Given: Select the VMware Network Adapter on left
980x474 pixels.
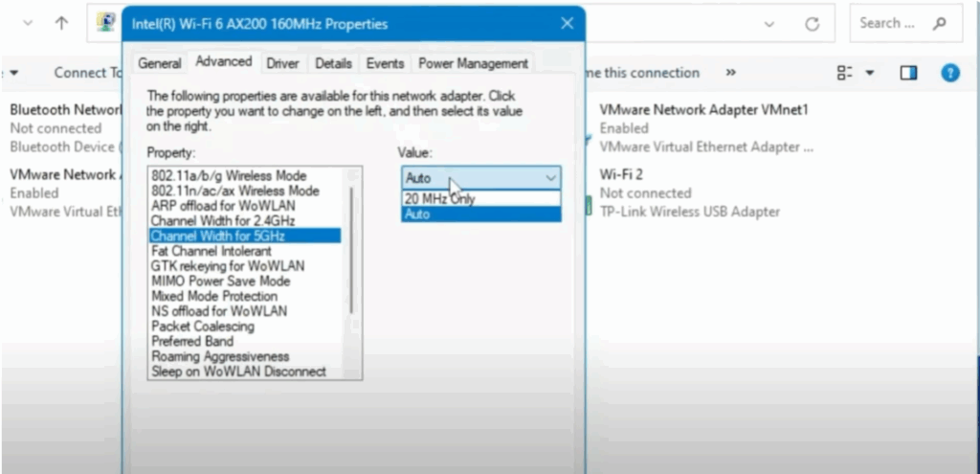Looking at the screenshot, I should click(66, 192).
